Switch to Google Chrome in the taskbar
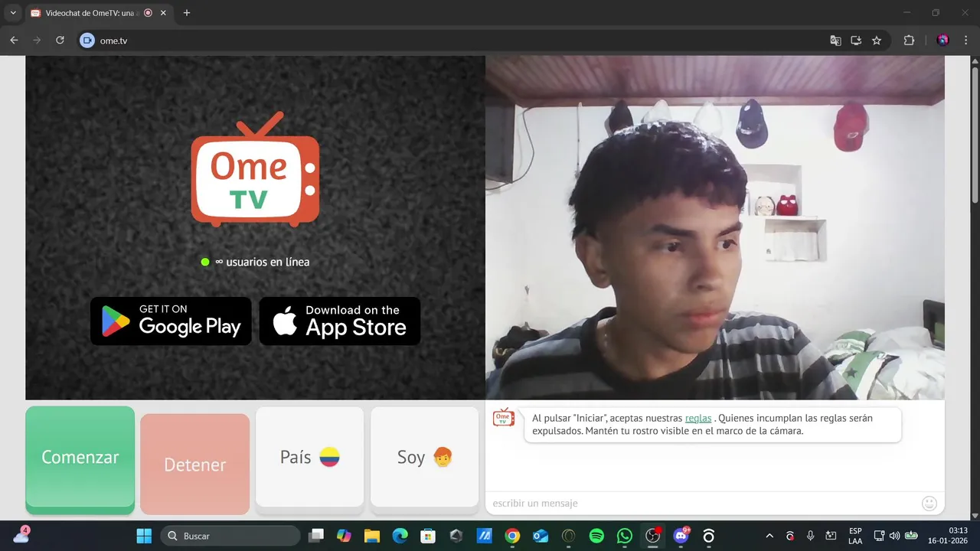 point(512,536)
